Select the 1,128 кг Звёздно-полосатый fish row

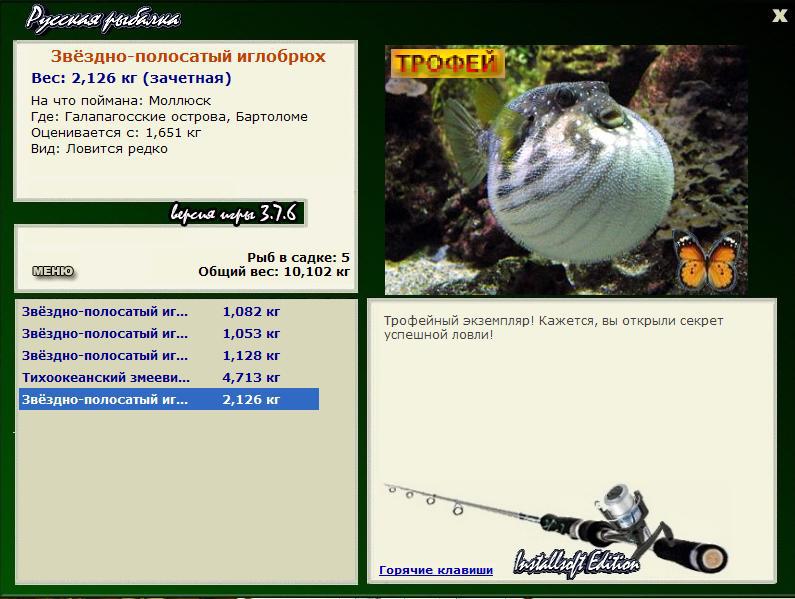pyautogui.click(x=169, y=356)
